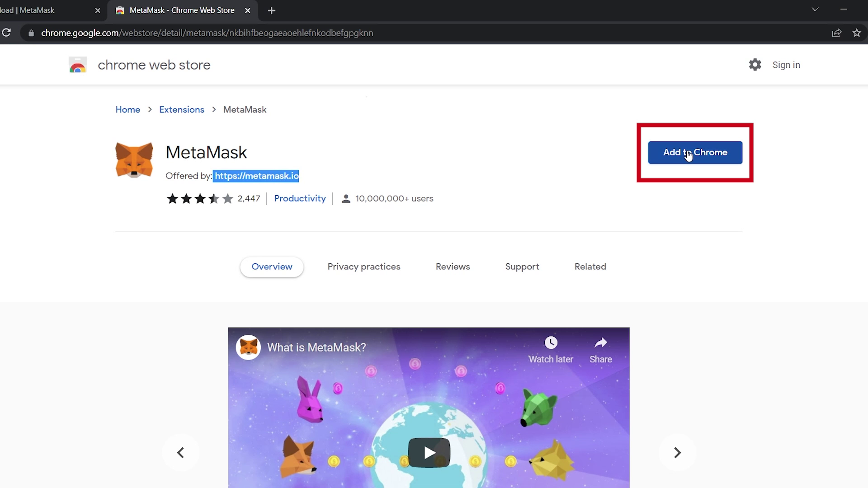
Task: Switch to the Reviews tab
Action: tap(453, 267)
